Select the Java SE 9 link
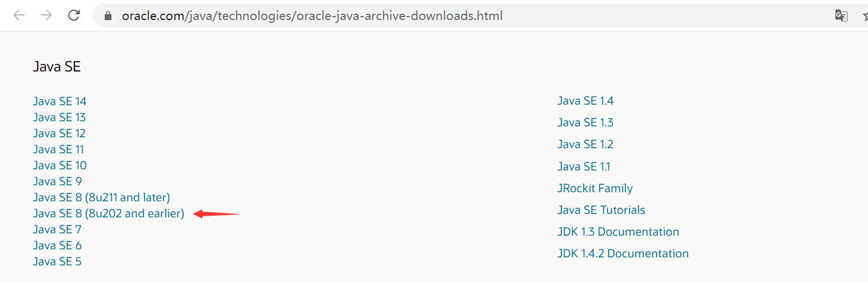The height and width of the screenshot is (282, 868). coord(57,181)
